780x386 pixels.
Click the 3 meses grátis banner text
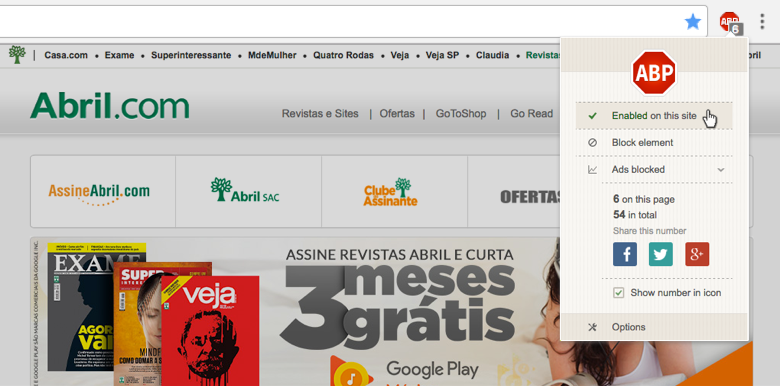398,306
